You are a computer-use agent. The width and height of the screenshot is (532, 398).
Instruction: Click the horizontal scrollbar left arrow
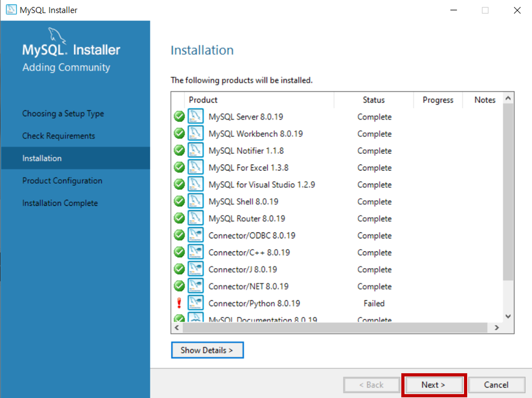pyautogui.click(x=177, y=328)
